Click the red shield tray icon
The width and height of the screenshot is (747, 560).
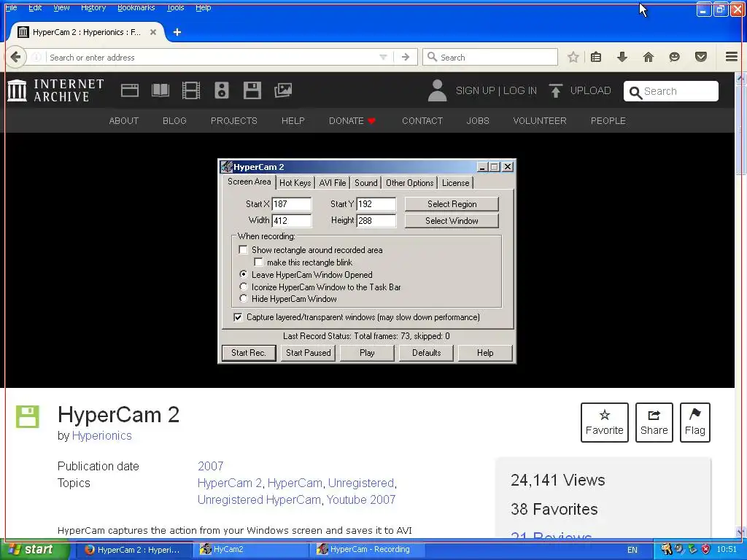[x=706, y=549]
